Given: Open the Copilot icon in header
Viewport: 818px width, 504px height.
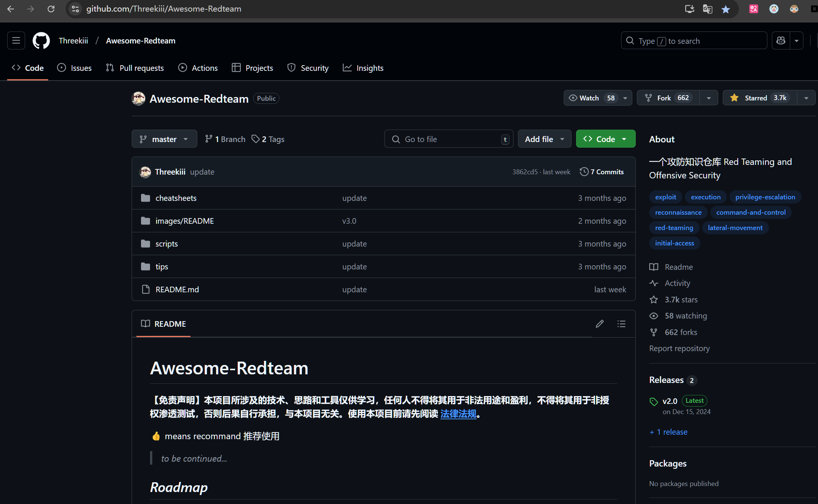Looking at the screenshot, I should pos(781,40).
